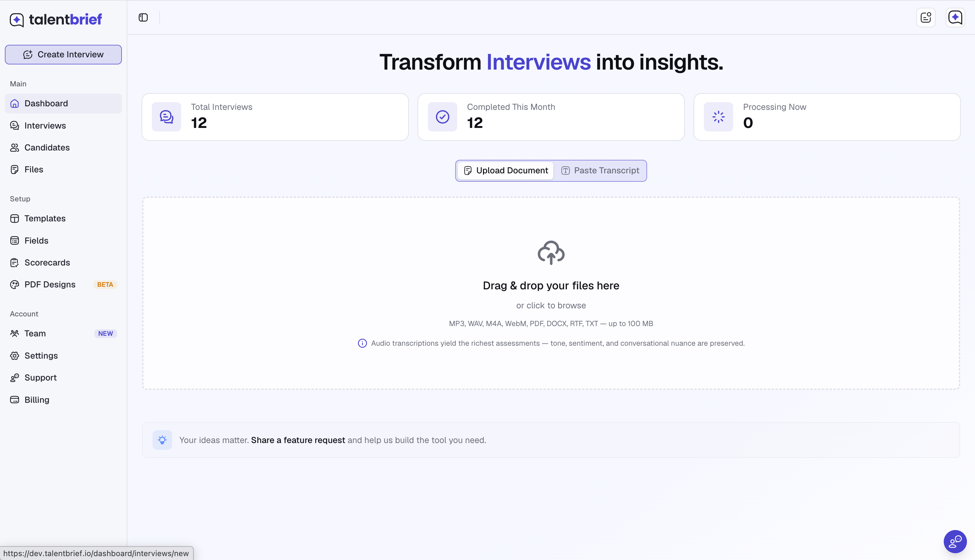Click the cloud upload icon in the drop zone
The width and height of the screenshot is (975, 560).
(551, 253)
